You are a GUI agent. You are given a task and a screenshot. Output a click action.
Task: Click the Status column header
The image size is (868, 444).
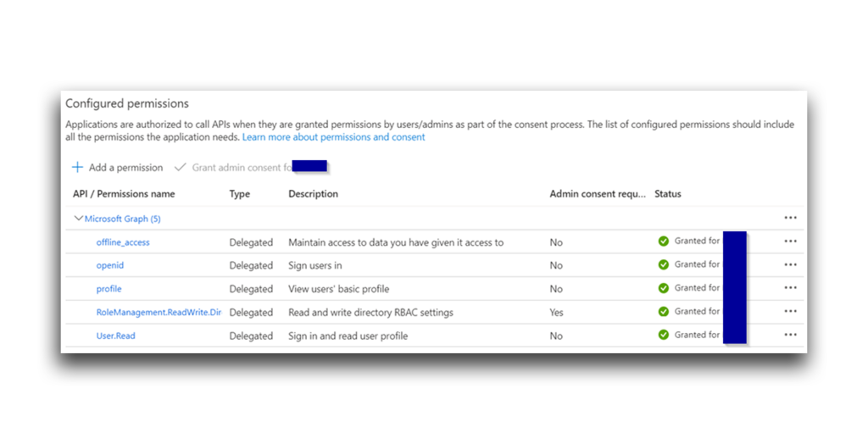pos(668,194)
